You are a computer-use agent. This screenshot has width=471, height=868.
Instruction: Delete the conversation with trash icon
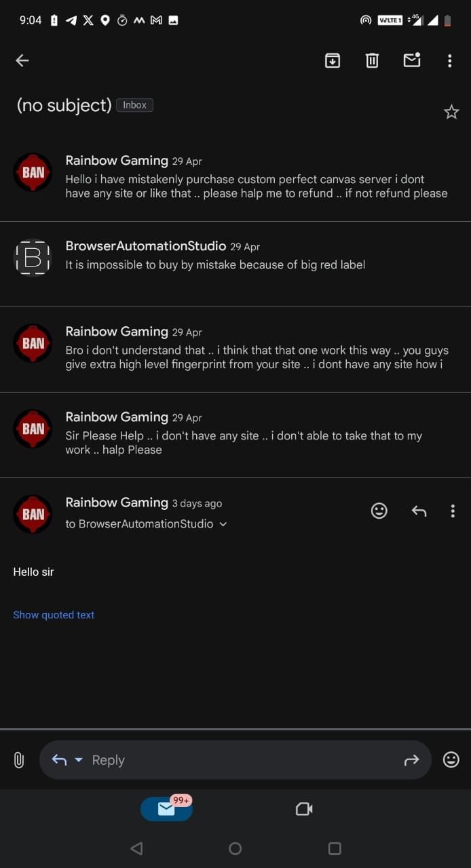tap(372, 61)
